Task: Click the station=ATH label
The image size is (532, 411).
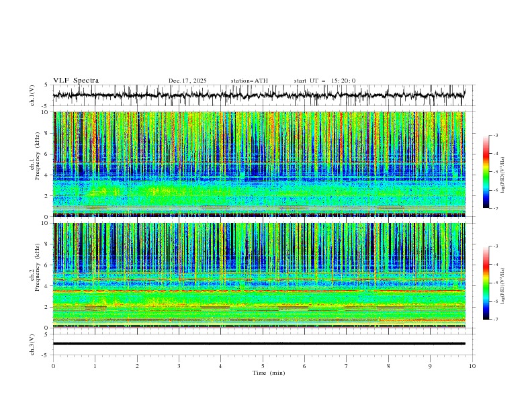Action: point(249,81)
